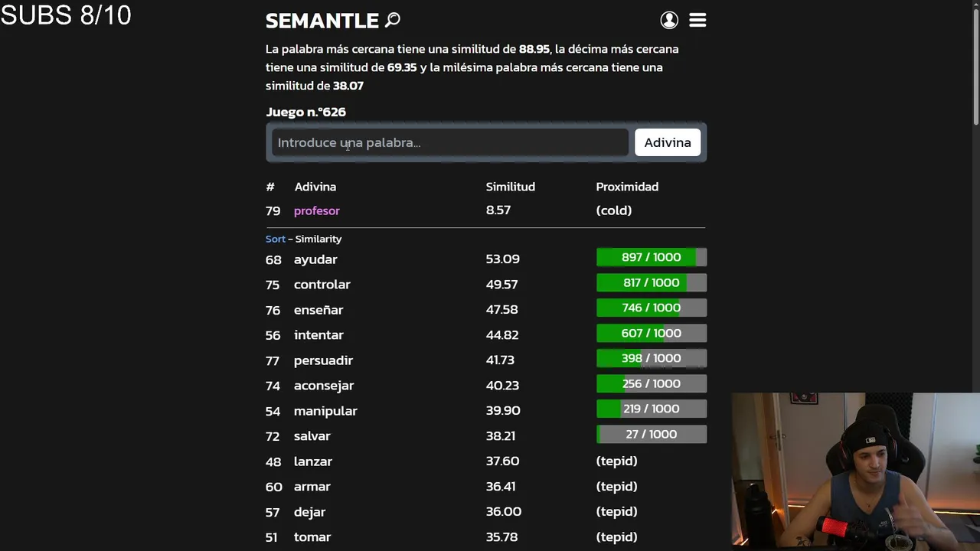Click the 27 / 1000 proximity bar
The image size is (980, 551).
651,434
